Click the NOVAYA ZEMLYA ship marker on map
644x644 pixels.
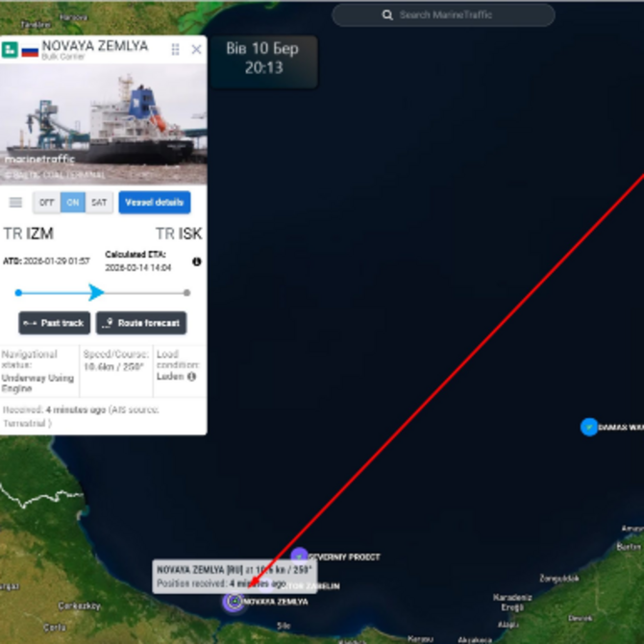tap(235, 602)
